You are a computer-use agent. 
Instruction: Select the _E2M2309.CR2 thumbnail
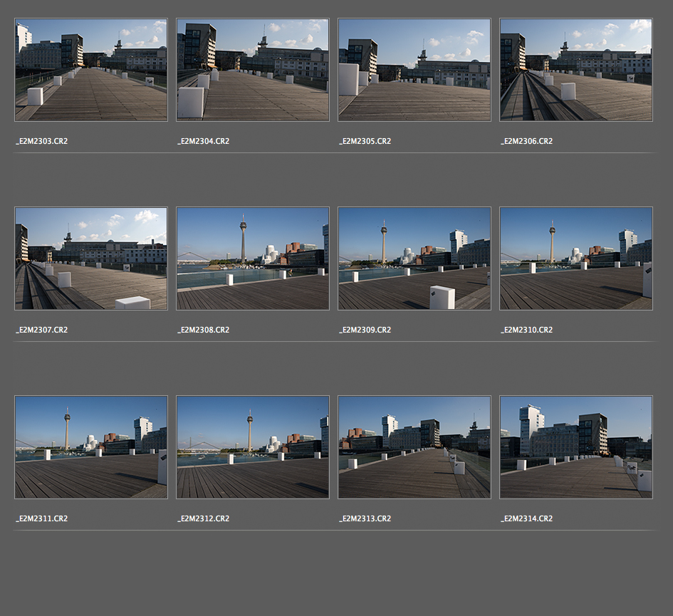tap(414, 259)
